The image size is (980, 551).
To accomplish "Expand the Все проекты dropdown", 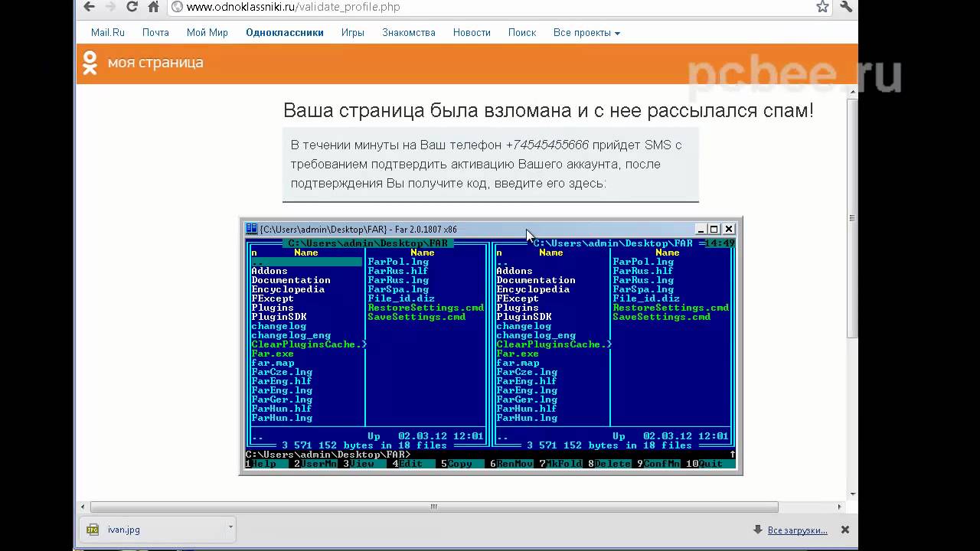I will click(586, 33).
